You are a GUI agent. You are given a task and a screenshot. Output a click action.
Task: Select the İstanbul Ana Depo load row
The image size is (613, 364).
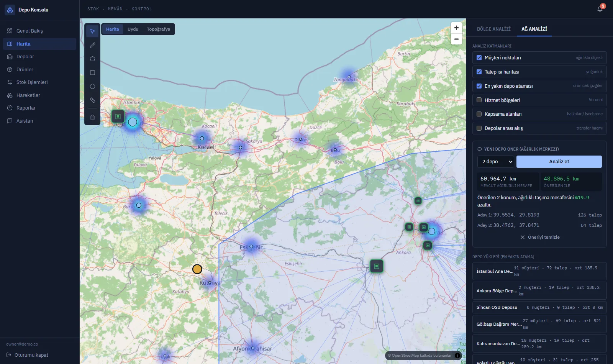pos(539,271)
